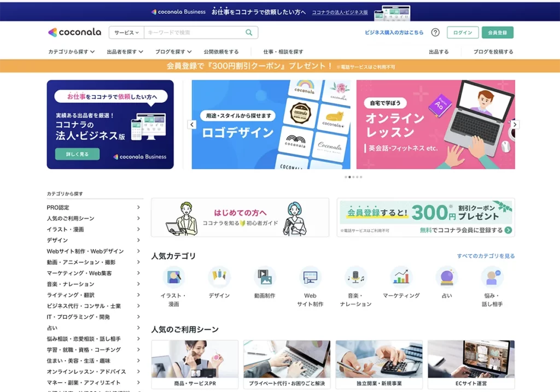Image resolution: width=560 pixels, height=392 pixels.
Task: Expand 人気のご利用シーン sidebar category
Action: 94,219
